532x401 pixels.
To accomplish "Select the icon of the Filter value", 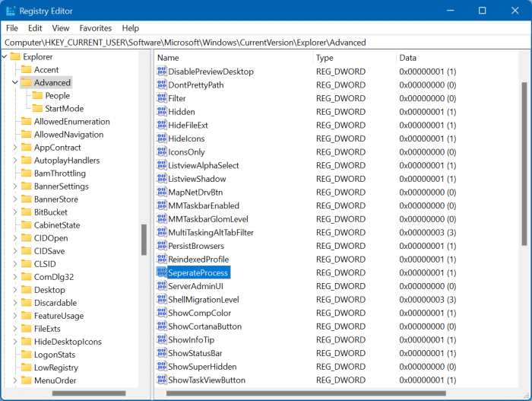I will click(x=161, y=98).
